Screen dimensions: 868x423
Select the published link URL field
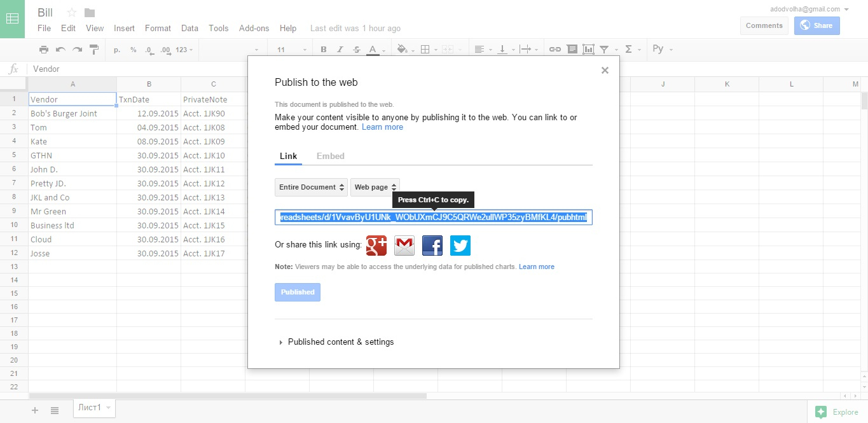click(433, 218)
